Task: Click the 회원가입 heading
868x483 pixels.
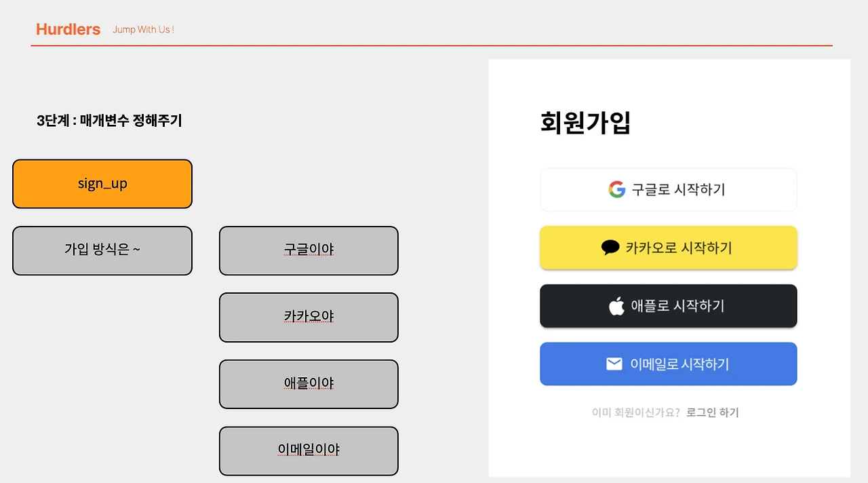Action: [585, 123]
